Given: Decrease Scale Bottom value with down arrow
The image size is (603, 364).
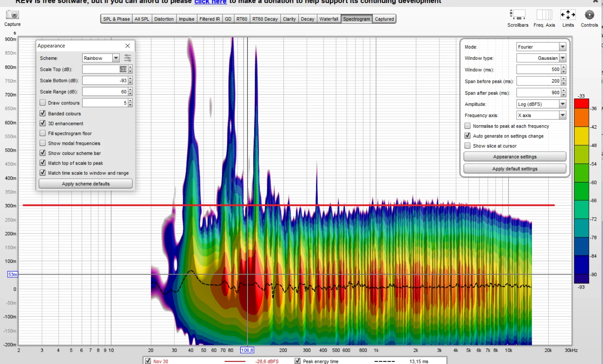Looking at the screenshot, I should click(x=130, y=83).
